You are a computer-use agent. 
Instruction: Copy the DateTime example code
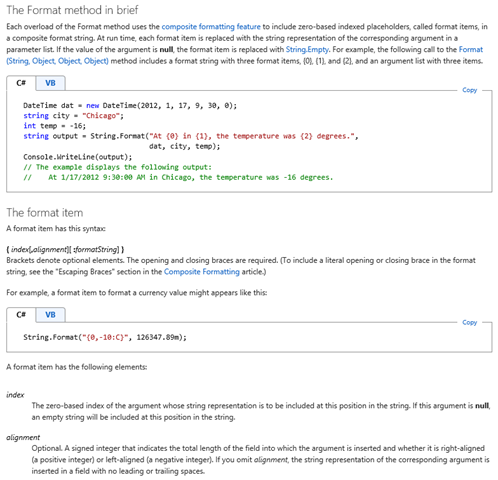469,90
